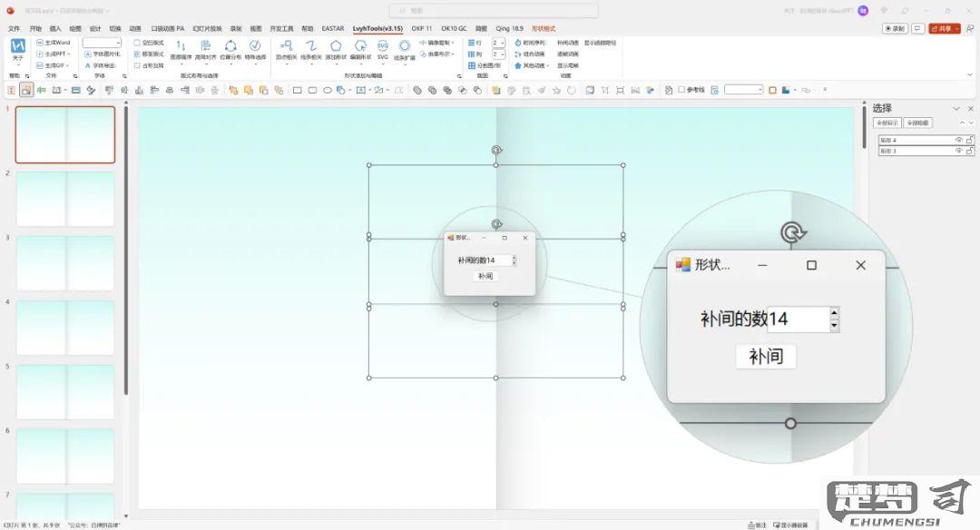Select the 线条相关 tool
This screenshot has width=980, height=530.
(x=310, y=49)
